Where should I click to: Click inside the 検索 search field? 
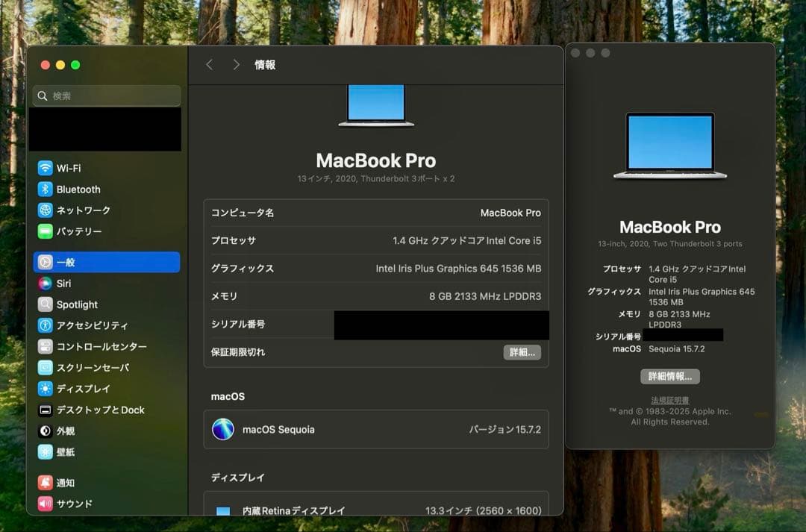[106, 96]
